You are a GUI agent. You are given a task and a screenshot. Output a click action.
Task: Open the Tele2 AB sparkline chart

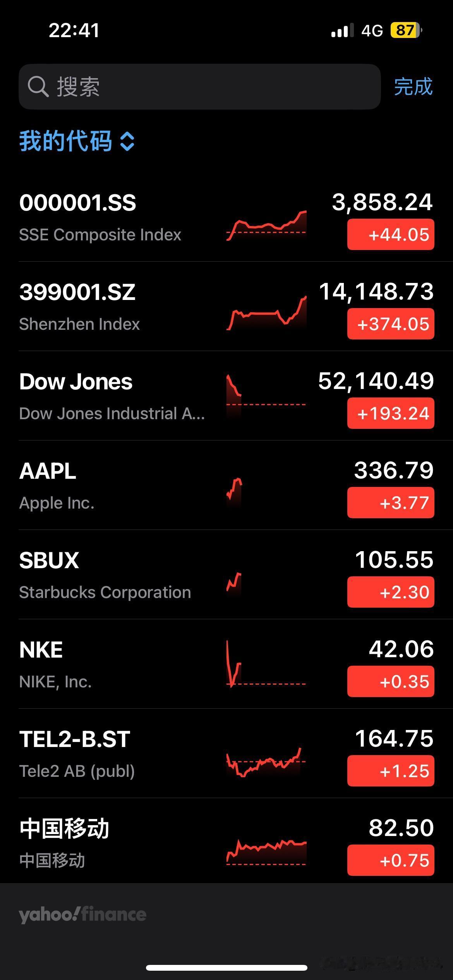pyautogui.click(x=266, y=762)
